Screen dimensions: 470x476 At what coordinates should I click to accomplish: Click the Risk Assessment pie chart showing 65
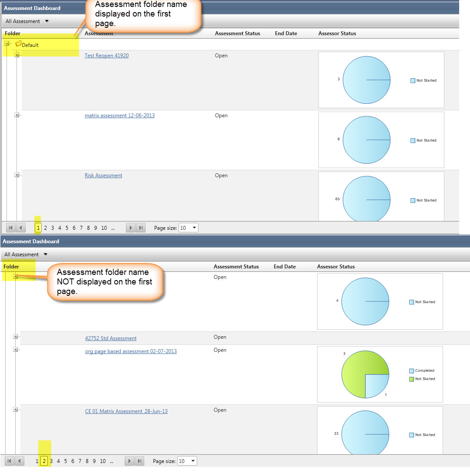(x=367, y=199)
